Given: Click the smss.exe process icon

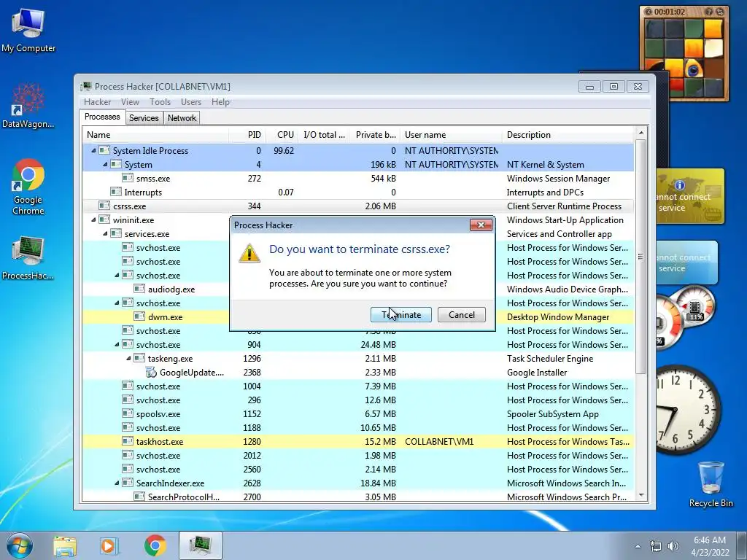Looking at the screenshot, I should point(127,178).
